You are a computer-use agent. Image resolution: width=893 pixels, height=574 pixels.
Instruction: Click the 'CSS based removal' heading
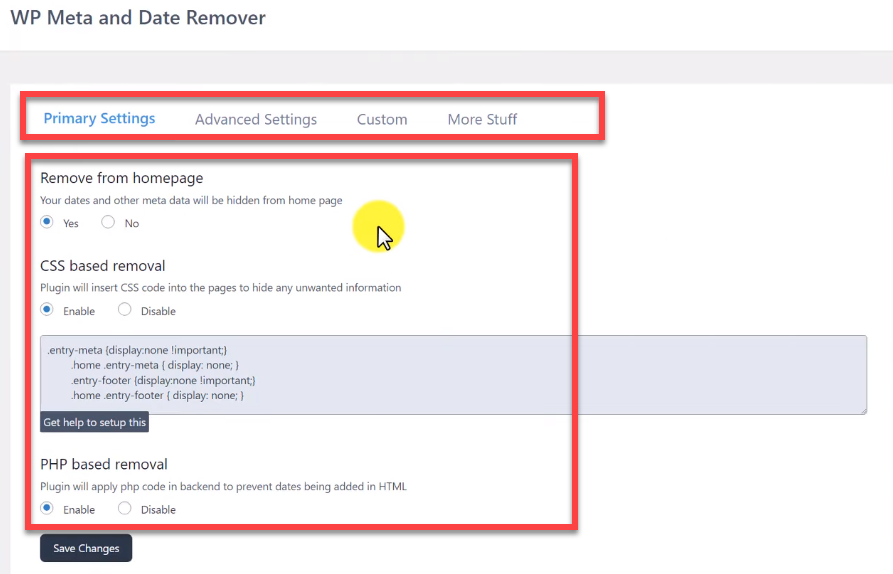(x=103, y=266)
